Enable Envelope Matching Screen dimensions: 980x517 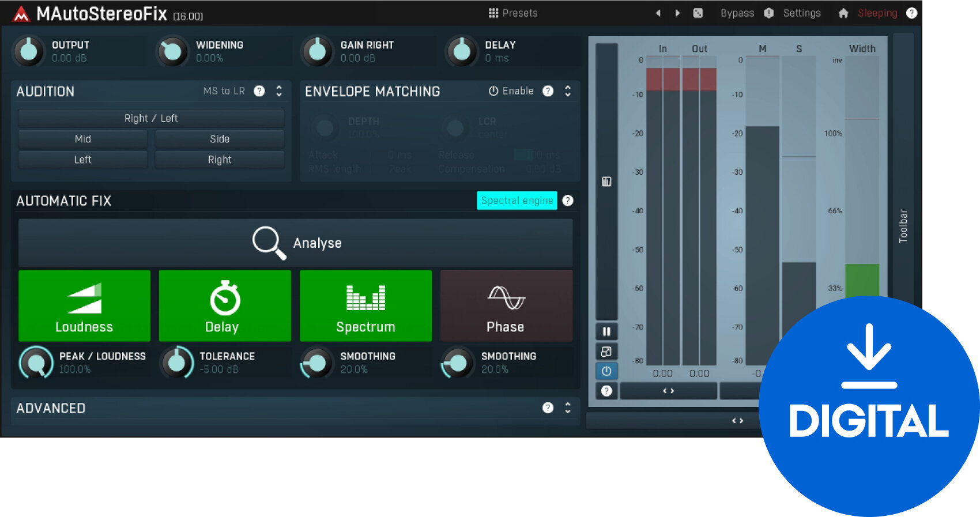[511, 91]
